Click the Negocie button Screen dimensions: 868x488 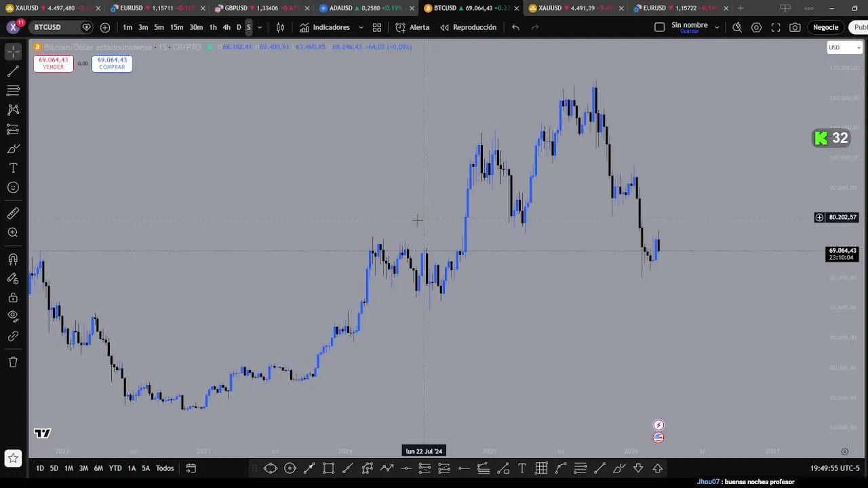click(826, 27)
